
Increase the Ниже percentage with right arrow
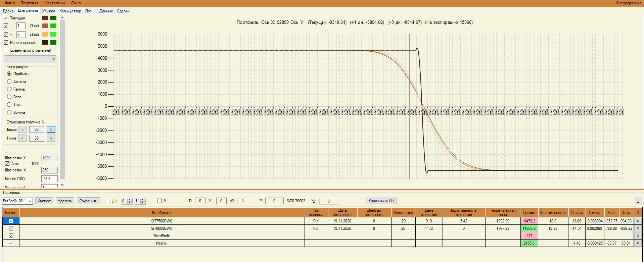pos(51,138)
